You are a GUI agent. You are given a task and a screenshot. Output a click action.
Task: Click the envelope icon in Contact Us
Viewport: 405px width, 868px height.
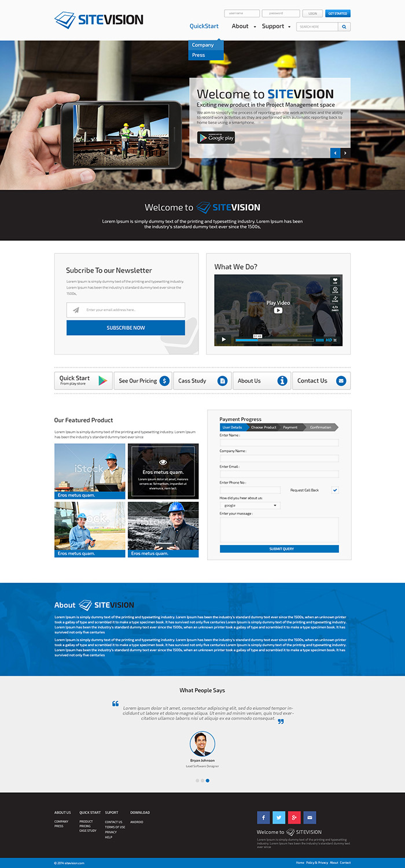point(341,381)
